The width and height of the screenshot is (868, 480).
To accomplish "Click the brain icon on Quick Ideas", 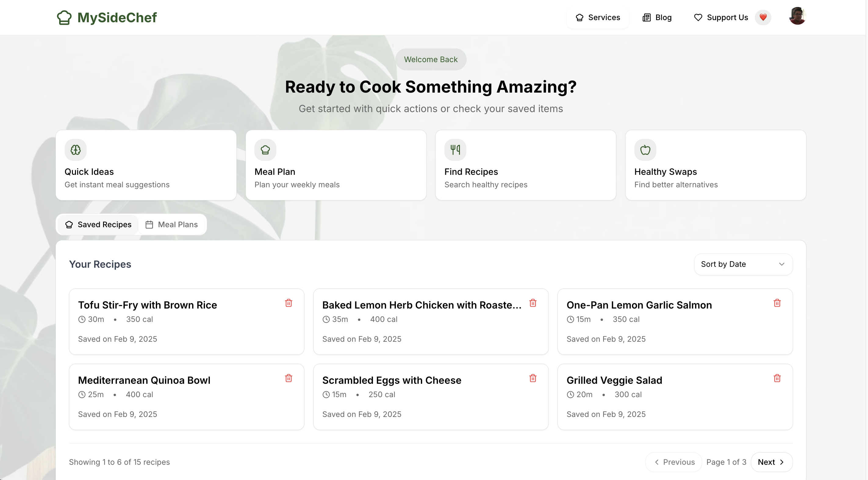I will (x=75, y=150).
